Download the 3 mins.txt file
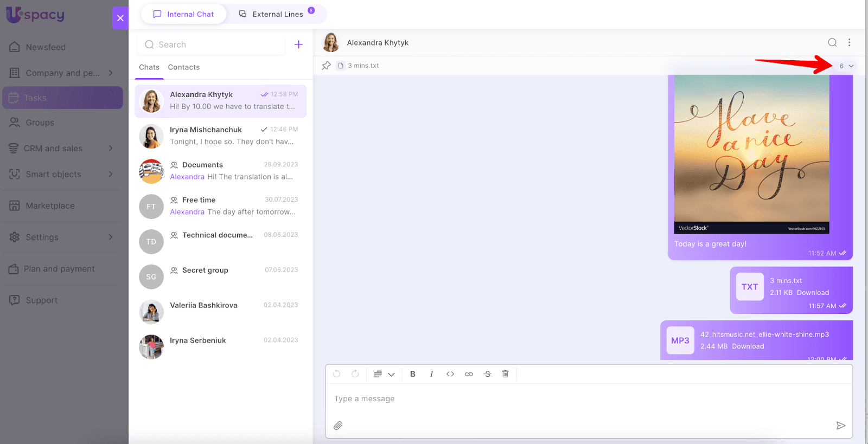Image resolution: width=868 pixels, height=444 pixels. click(x=812, y=293)
